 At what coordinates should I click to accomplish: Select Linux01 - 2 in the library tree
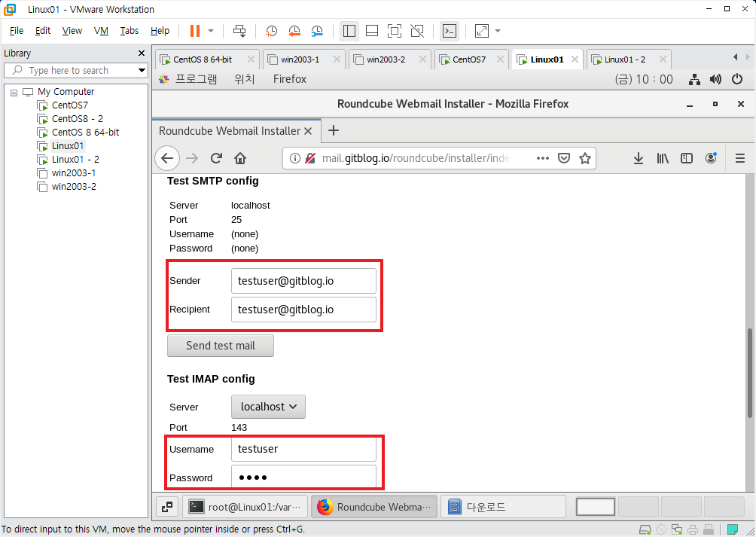(75, 159)
